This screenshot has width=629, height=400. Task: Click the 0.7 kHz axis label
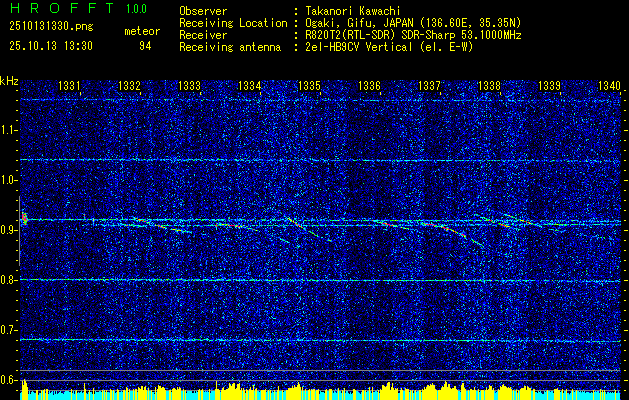(x=8, y=330)
